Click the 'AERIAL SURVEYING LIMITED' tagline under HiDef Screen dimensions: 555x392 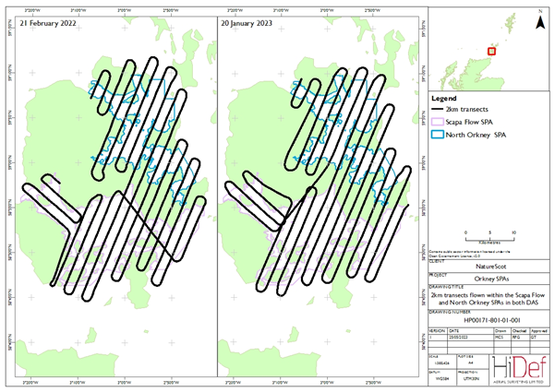pyautogui.click(x=519, y=382)
